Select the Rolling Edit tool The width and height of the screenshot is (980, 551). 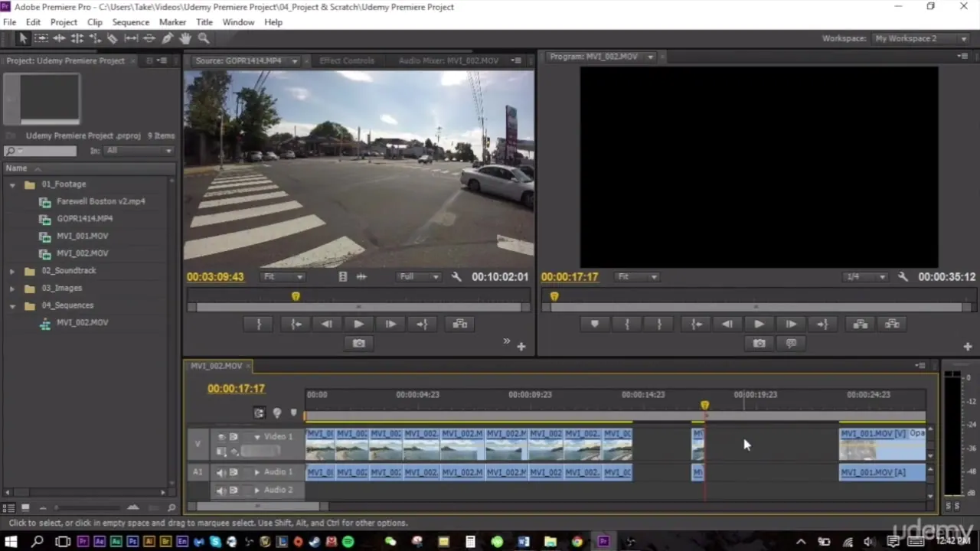[x=77, y=38]
